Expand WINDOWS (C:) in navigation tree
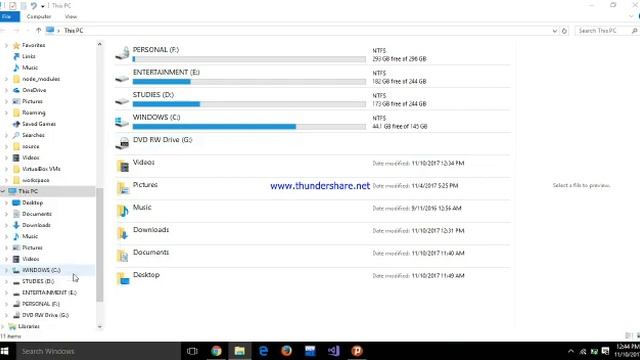Screen dimensions: 640x360 pos(6,270)
